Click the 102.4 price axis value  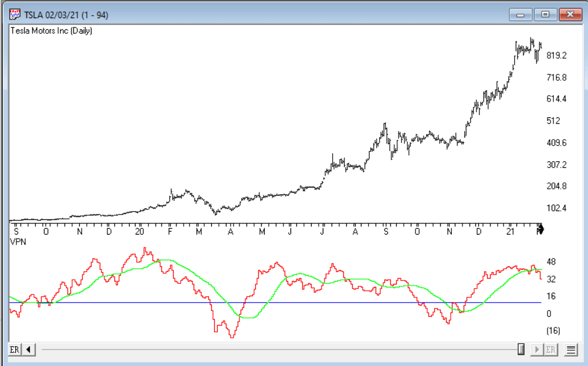[556, 208]
